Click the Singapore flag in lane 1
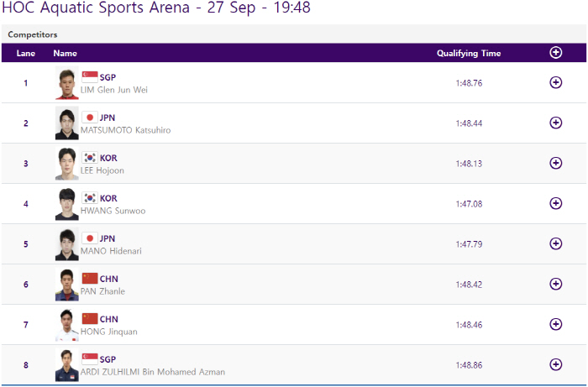588x387 pixels. tap(90, 77)
